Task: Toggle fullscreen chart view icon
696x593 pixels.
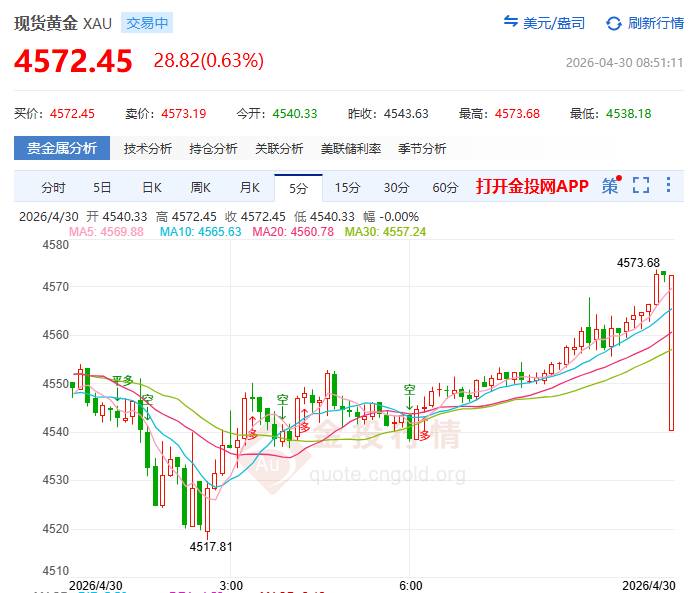Action: [641, 185]
